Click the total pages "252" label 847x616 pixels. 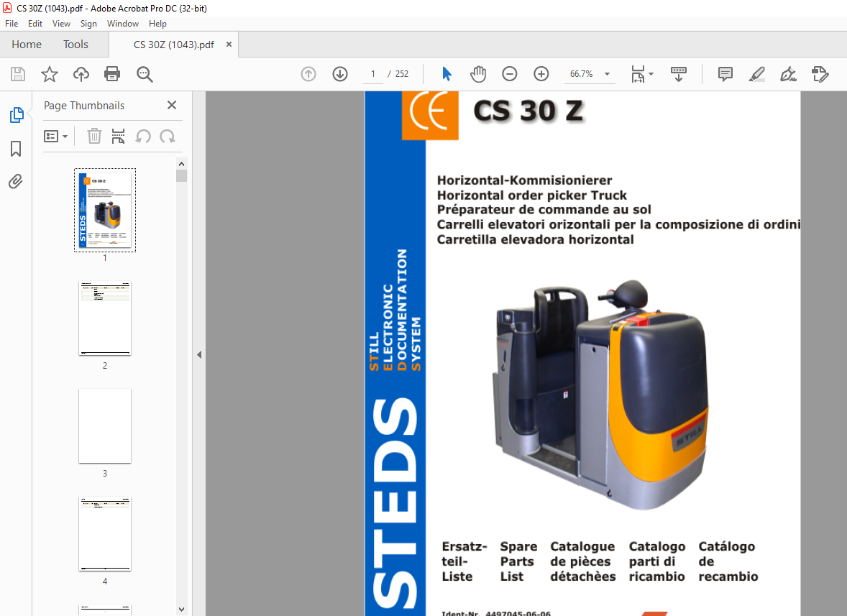pyautogui.click(x=402, y=74)
